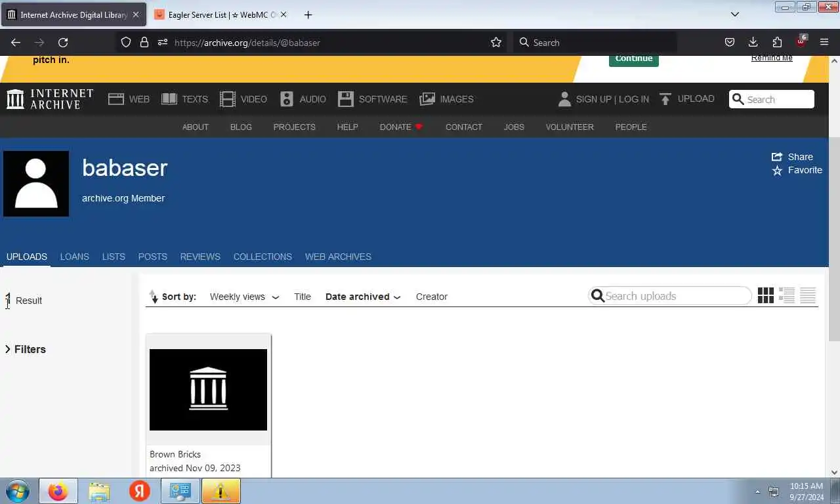Screen dimensions: 840x504
Task: Click the Remind Me link
Action: (x=772, y=58)
